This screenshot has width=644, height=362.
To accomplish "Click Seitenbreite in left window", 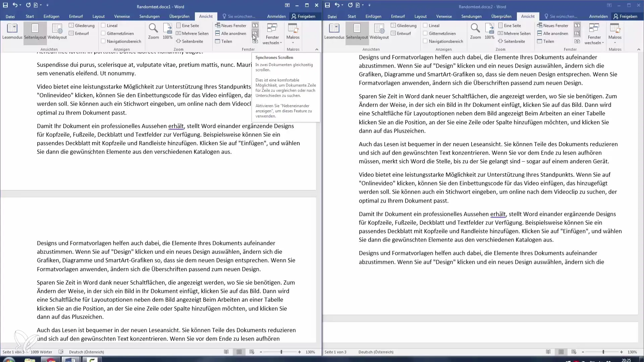I will pos(190,41).
